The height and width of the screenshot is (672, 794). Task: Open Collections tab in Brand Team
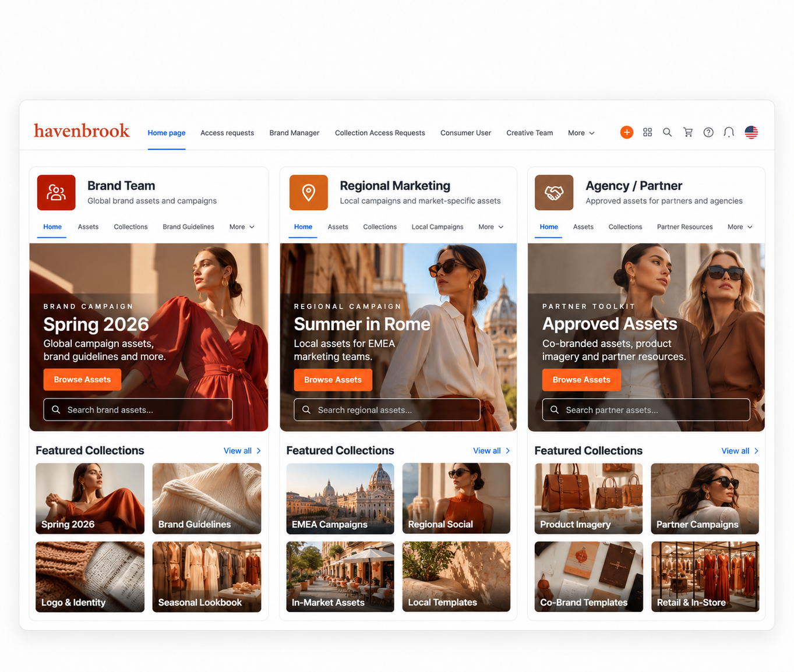pos(130,227)
